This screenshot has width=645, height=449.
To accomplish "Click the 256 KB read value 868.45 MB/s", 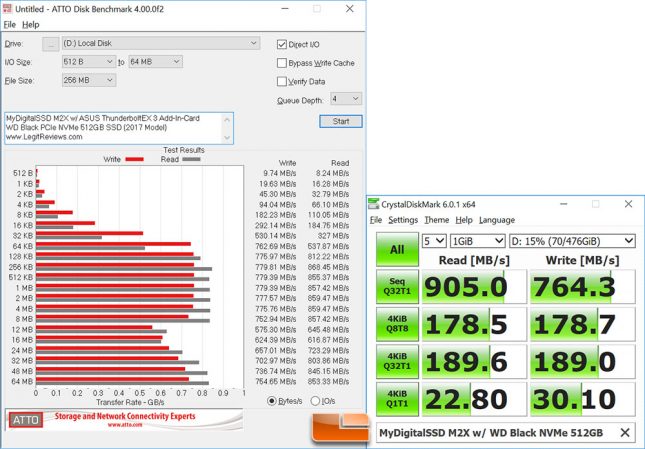I will [328, 267].
